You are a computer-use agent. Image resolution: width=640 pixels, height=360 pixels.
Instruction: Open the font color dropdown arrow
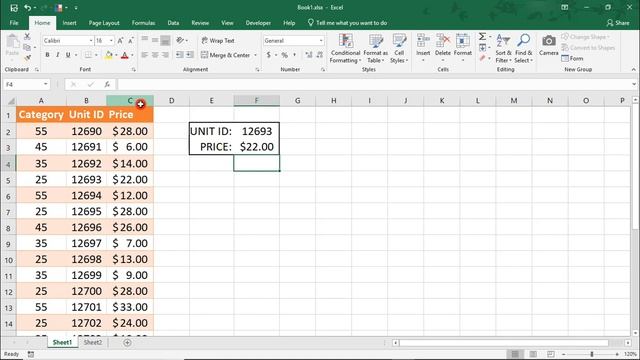click(x=132, y=55)
